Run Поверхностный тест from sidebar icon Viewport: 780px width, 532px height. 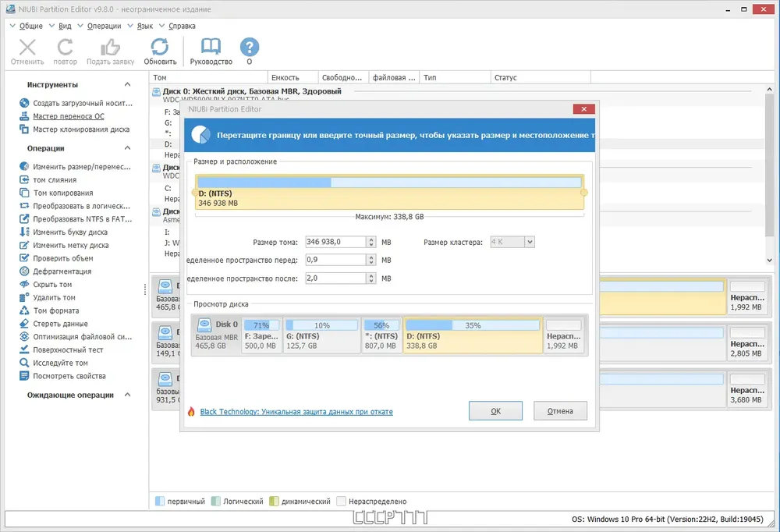[x=24, y=349]
